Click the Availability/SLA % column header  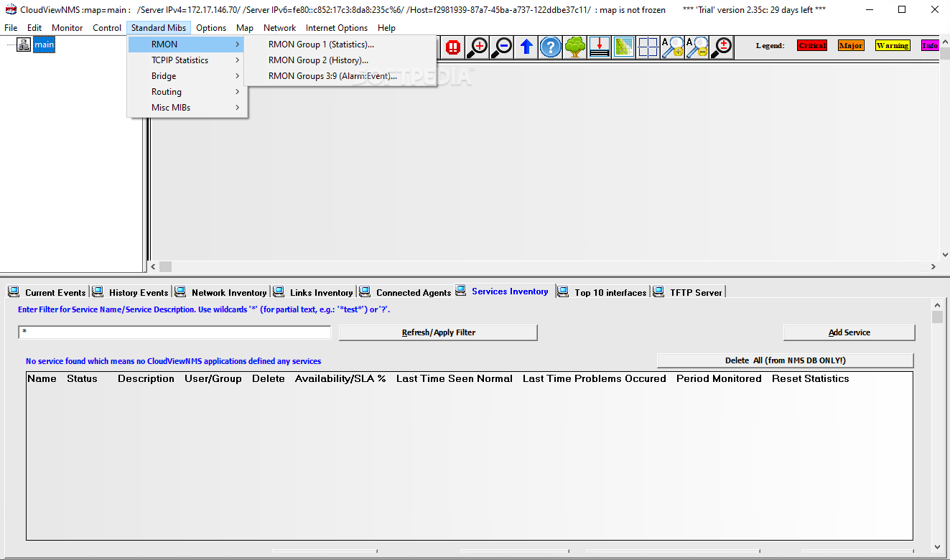[x=340, y=378]
